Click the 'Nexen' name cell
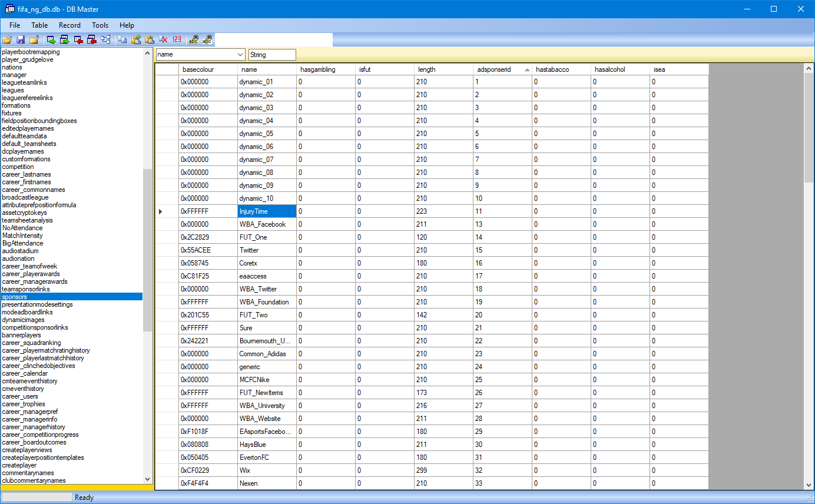The height and width of the screenshot is (504, 815). coord(267,483)
